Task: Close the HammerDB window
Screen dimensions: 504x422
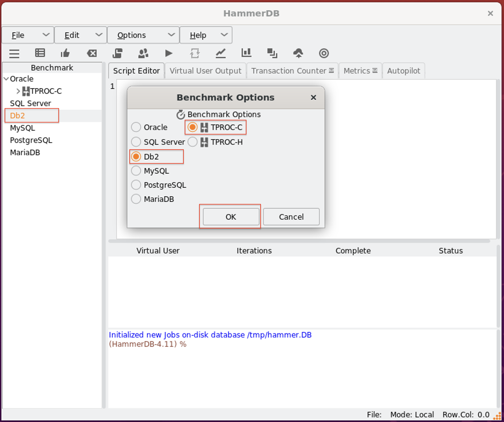Action: 490,13
